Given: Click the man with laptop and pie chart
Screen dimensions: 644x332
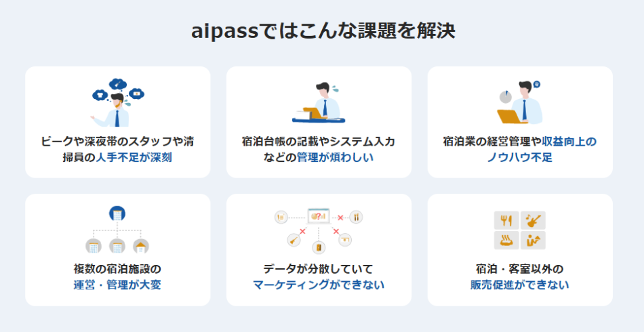Looking at the screenshot, I should (520, 102).
